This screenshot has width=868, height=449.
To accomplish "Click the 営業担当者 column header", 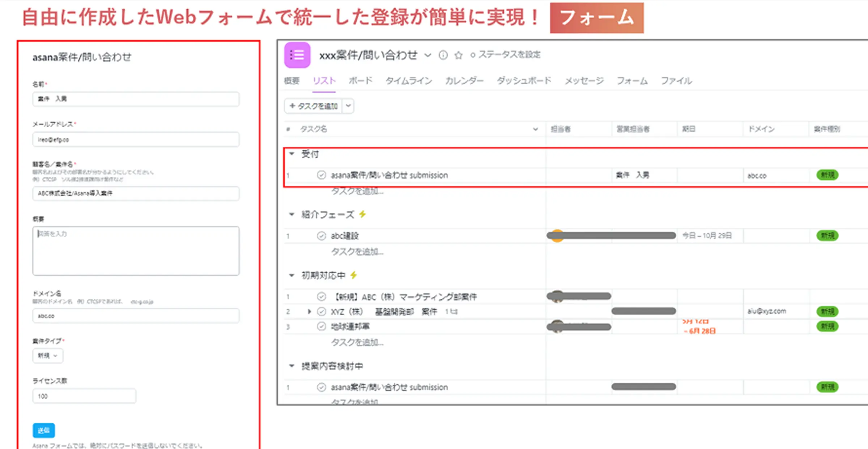I will click(633, 129).
